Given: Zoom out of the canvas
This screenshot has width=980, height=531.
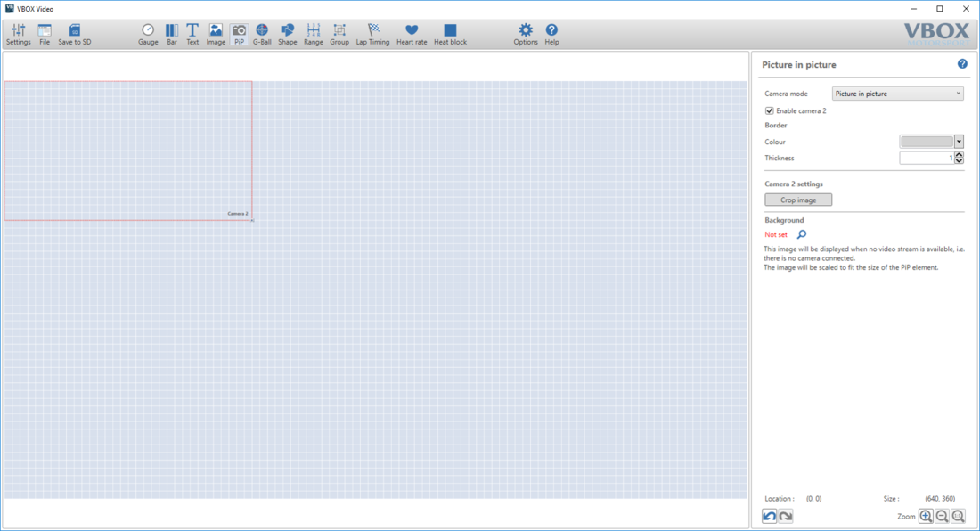Looking at the screenshot, I should (942, 516).
